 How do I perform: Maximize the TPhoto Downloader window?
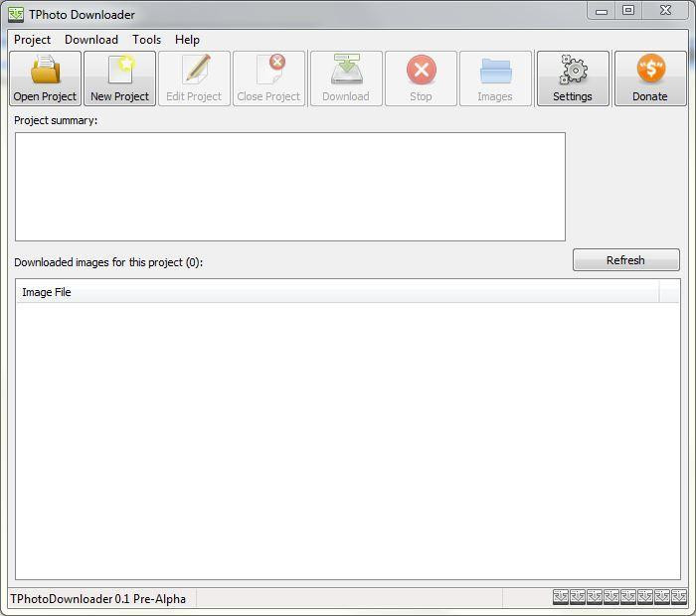coord(628,11)
